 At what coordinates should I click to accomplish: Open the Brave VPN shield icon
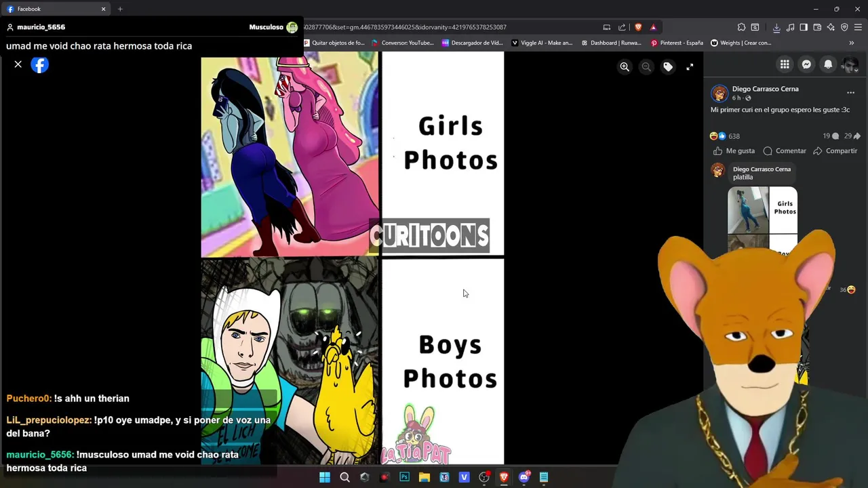click(x=844, y=27)
